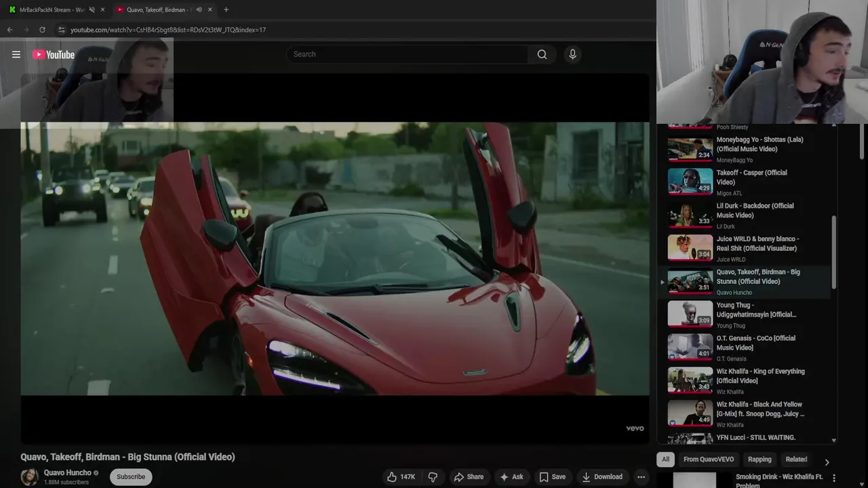Click the browser address bar URL
Image resolution: width=868 pixels, height=488 pixels.
167,30
